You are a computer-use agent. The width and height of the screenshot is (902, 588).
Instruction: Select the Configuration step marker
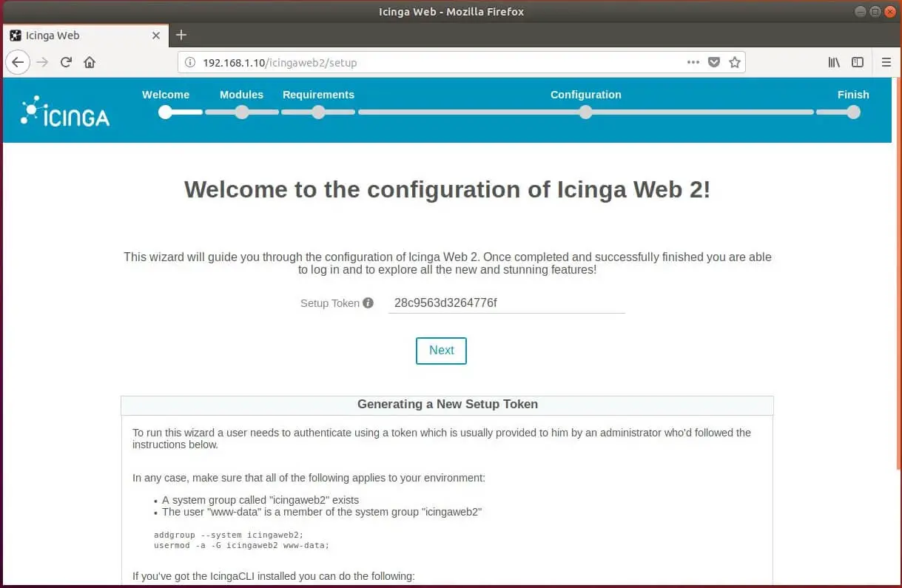585,112
